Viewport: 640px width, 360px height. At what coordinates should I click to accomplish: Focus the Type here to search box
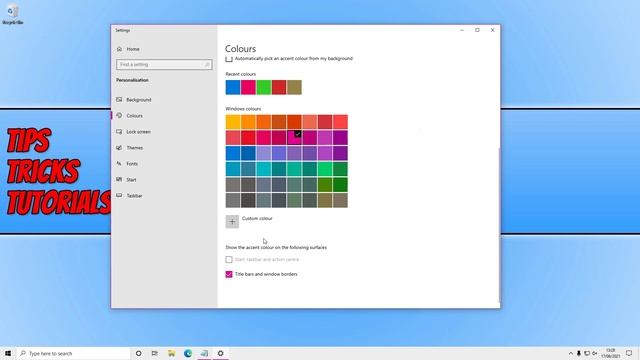click(x=74, y=353)
